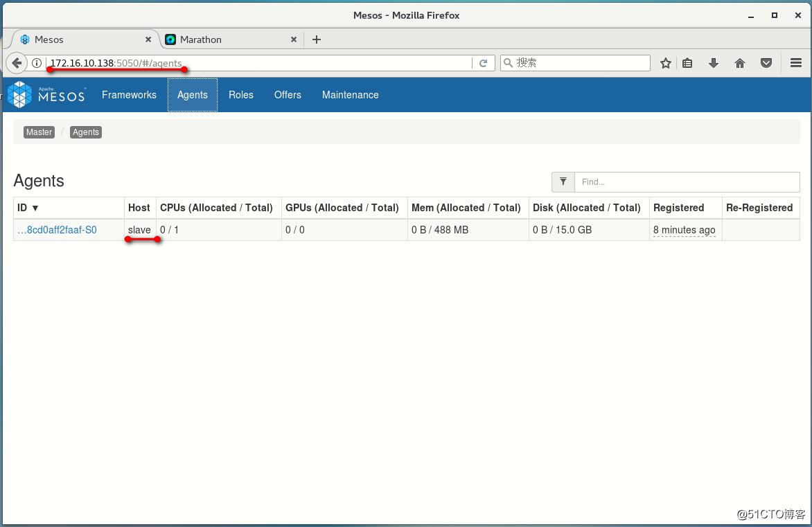Click the Agents page heading
The height and width of the screenshot is (527, 812).
(39, 181)
